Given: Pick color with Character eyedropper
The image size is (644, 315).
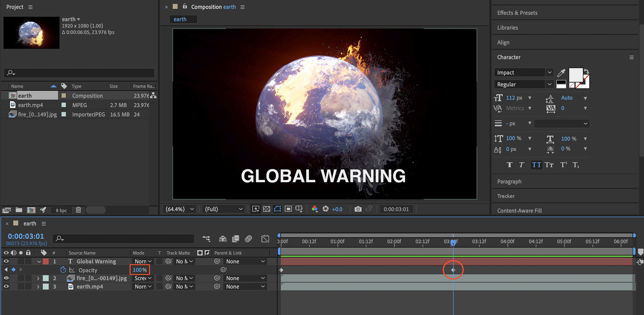Looking at the screenshot, I should point(561,72).
